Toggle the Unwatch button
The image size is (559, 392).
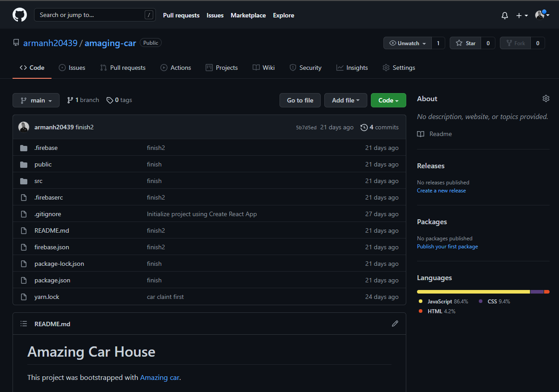click(407, 43)
